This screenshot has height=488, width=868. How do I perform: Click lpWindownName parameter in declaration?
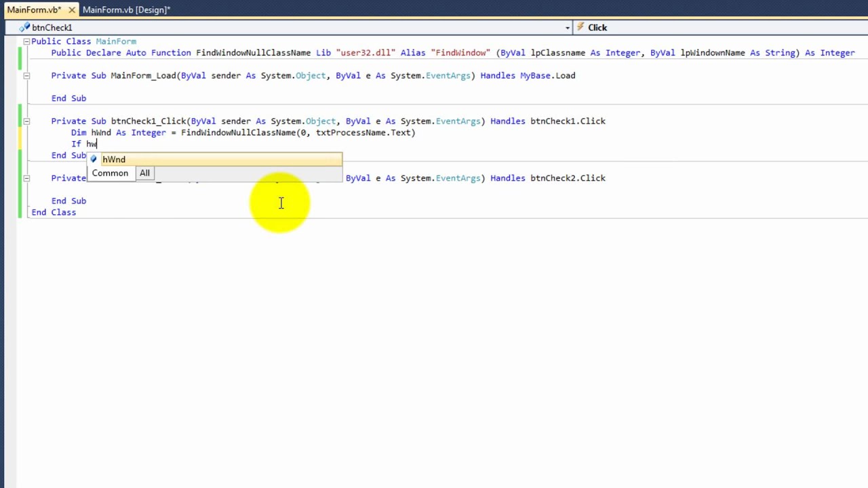pyautogui.click(x=713, y=53)
